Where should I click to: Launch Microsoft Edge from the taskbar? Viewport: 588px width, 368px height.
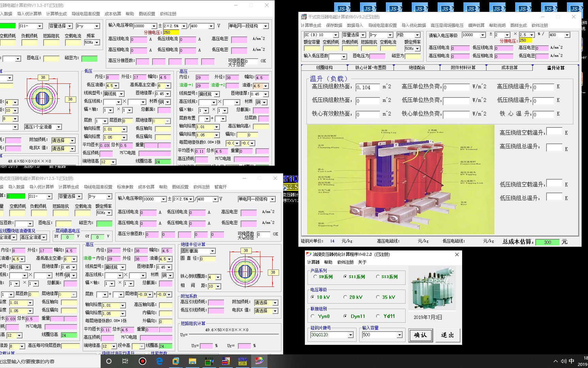click(159, 361)
